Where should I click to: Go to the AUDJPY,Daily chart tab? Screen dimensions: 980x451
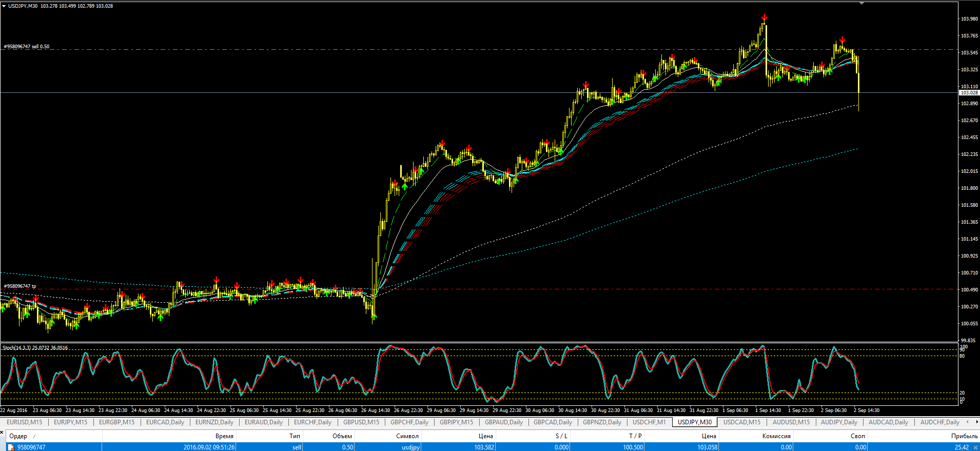coord(839,422)
